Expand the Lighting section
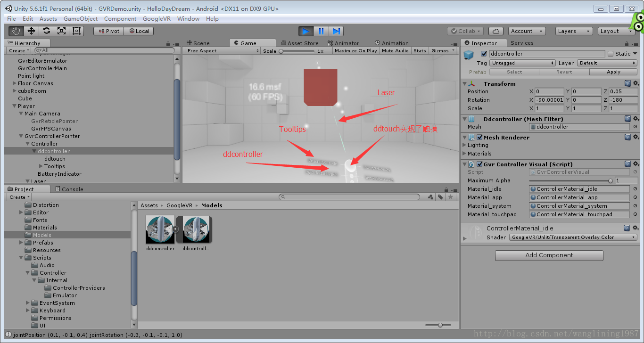This screenshot has width=644, height=343. 464,145
